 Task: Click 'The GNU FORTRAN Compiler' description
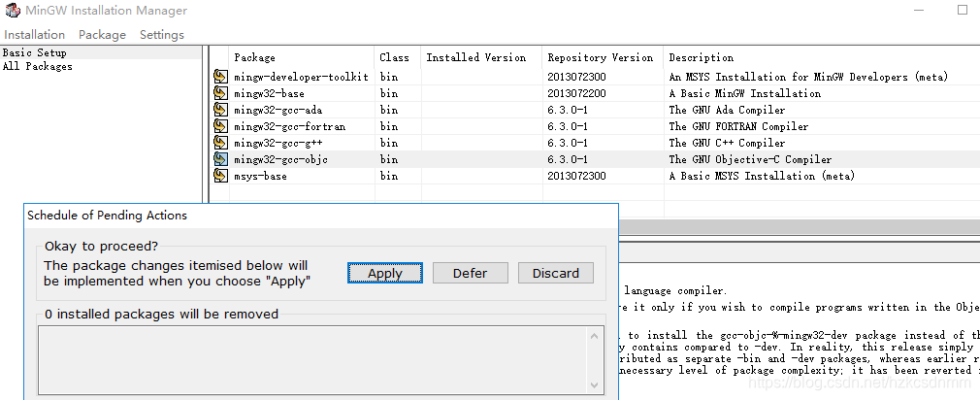(738, 127)
